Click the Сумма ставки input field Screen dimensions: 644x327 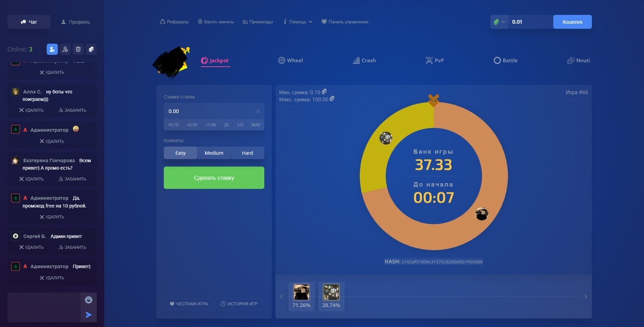(209, 111)
